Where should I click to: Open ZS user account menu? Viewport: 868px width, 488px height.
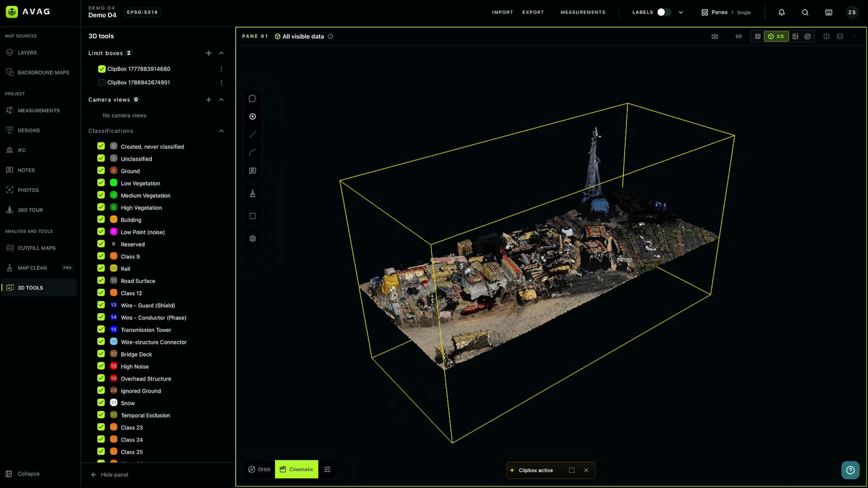tap(852, 13)
